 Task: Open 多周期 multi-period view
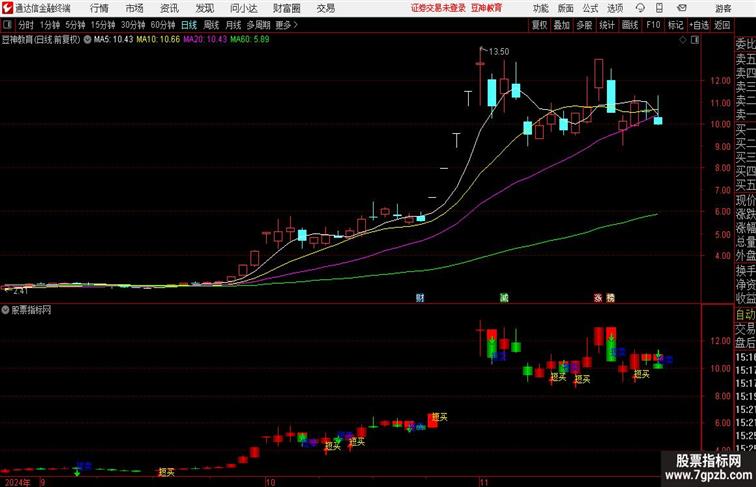pos(258,25)
